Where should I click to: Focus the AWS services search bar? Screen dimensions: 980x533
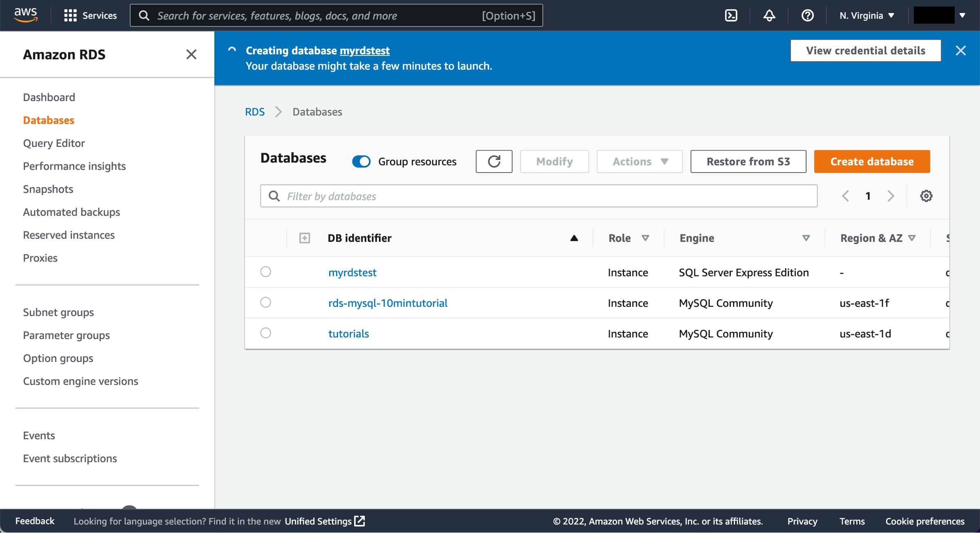[336, 16]
